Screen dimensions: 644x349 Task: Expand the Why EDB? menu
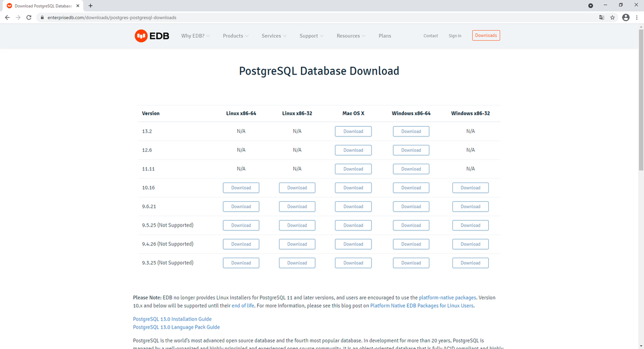click(195, 36)
